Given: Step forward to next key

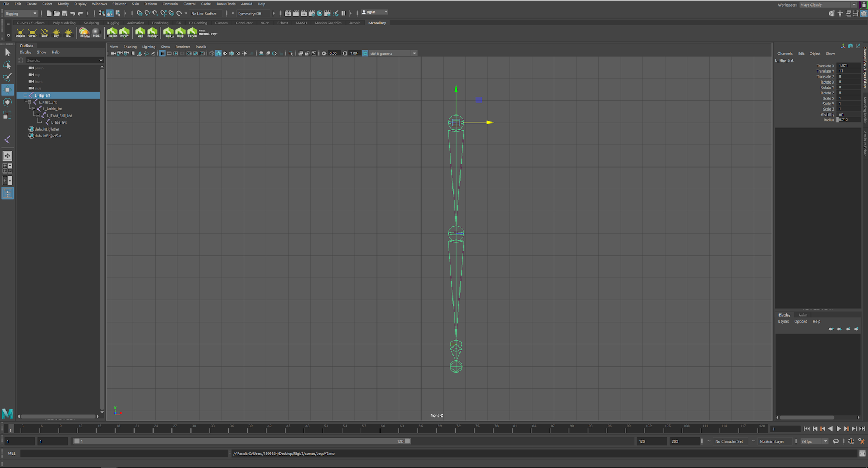Looking at the screenshot, I should pyautogui.click(x=846, y=429).
